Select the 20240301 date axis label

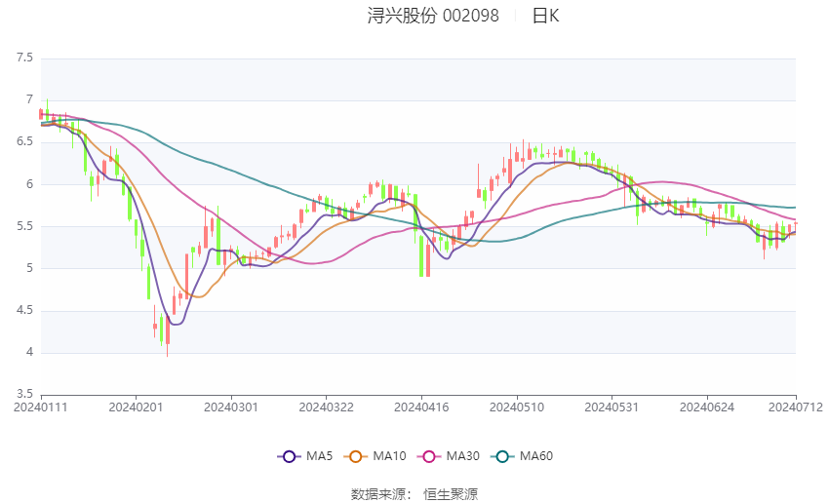click(231, 407)
